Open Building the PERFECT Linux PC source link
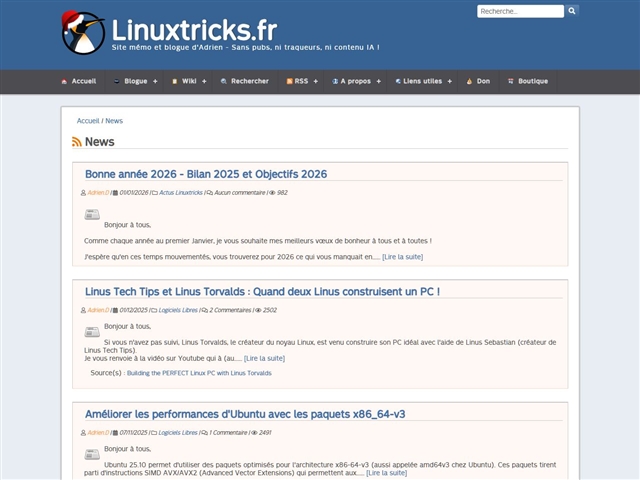The image size is (640, 480). pyautogui.click(x=199, y=373)
